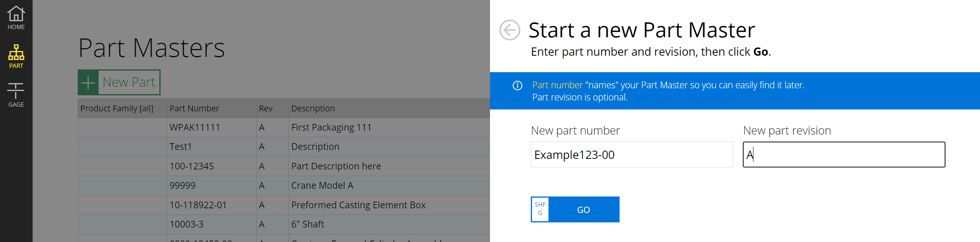Click the back arrow circle icon
Viewport: 980px width, 242px height.
tap(510, 30)
